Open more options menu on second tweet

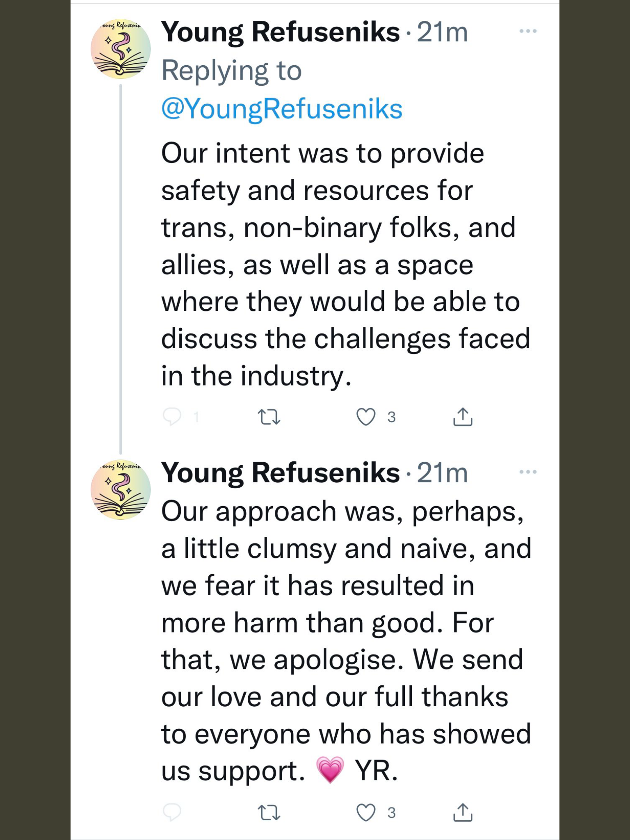tap(528, 472)
